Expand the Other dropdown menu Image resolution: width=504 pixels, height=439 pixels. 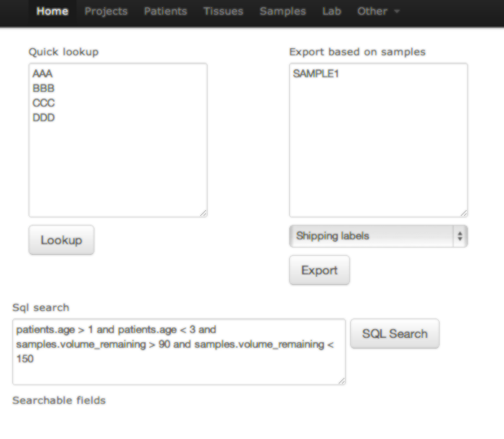379,11
